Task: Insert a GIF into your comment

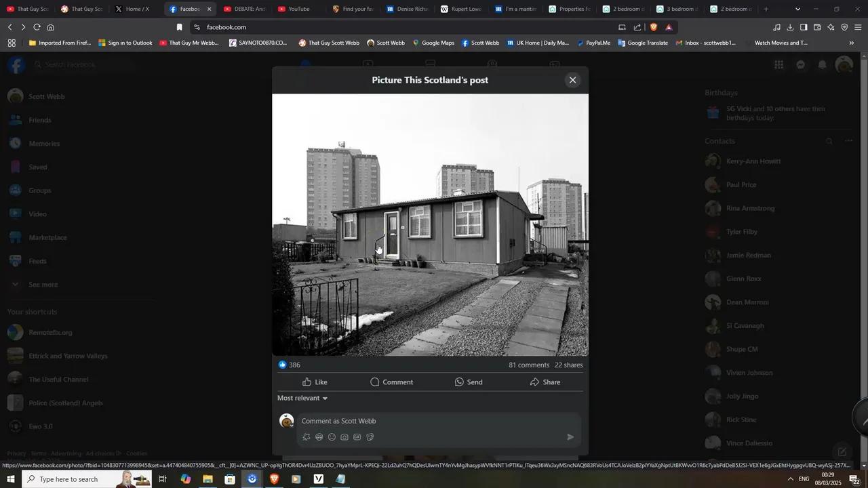Action: tap(357, 436)
